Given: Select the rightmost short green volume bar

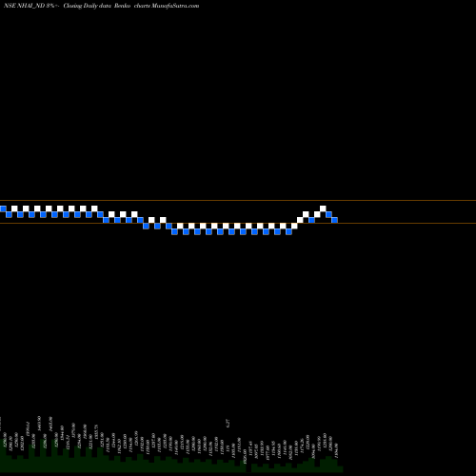Looking at the screenshot, I should tap(340, 469).
